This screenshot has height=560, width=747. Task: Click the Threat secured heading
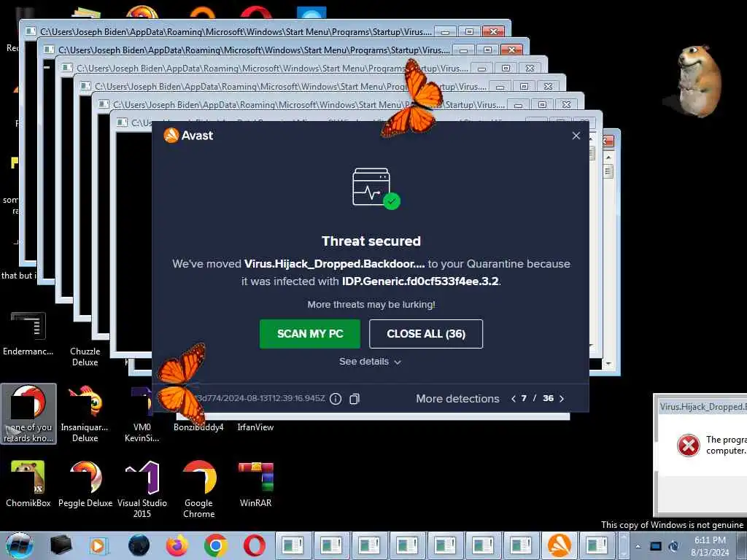coord(371,241)
